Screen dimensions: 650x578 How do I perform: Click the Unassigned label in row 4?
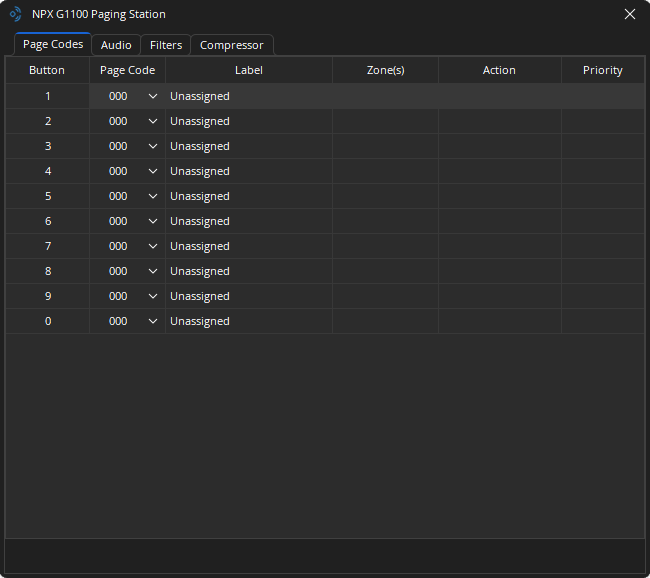pos(200,171)
